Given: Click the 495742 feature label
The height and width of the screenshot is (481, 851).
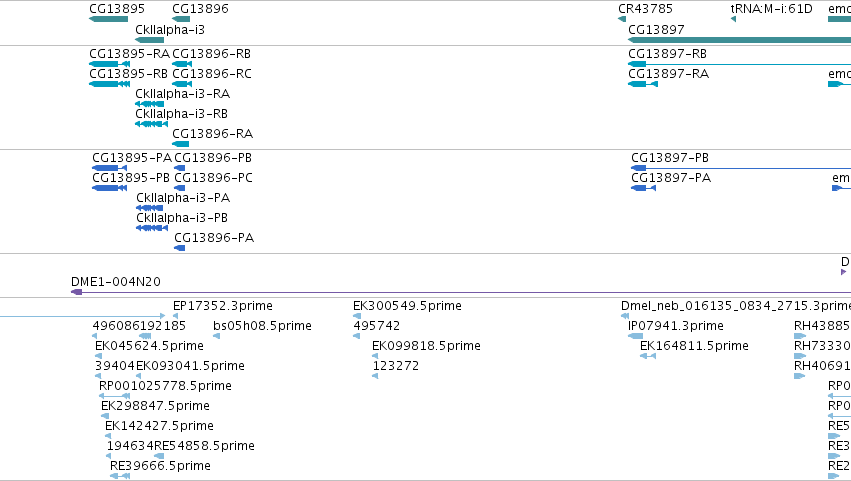Looking at the screenshot, I should (x=377, y=326).
